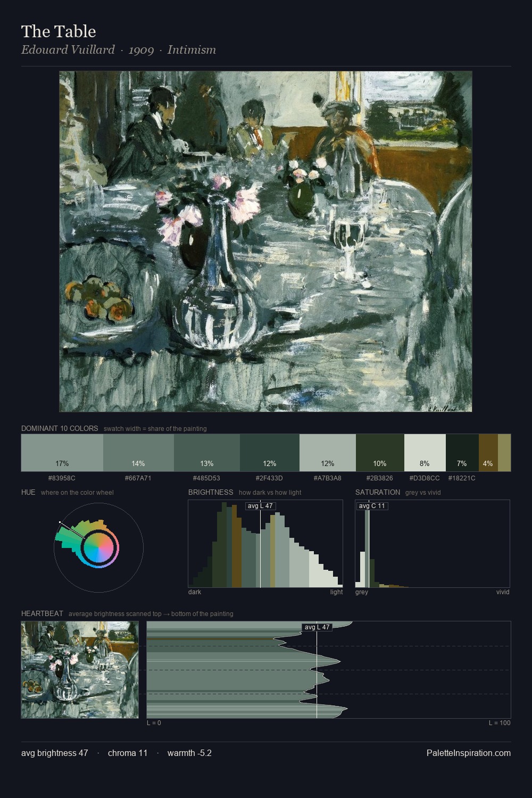
Task: Click the hex code text '#D3D8CC'
Action: pos(425,478)
